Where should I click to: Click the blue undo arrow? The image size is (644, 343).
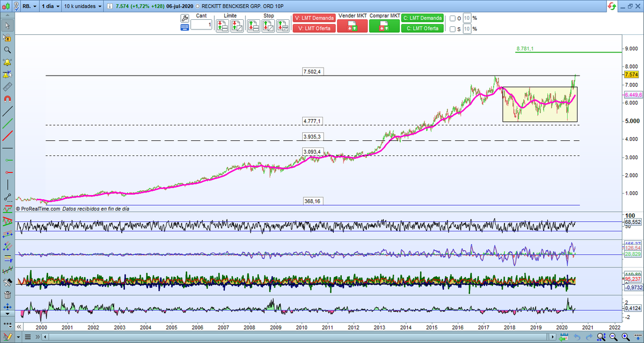pos(576,338)
